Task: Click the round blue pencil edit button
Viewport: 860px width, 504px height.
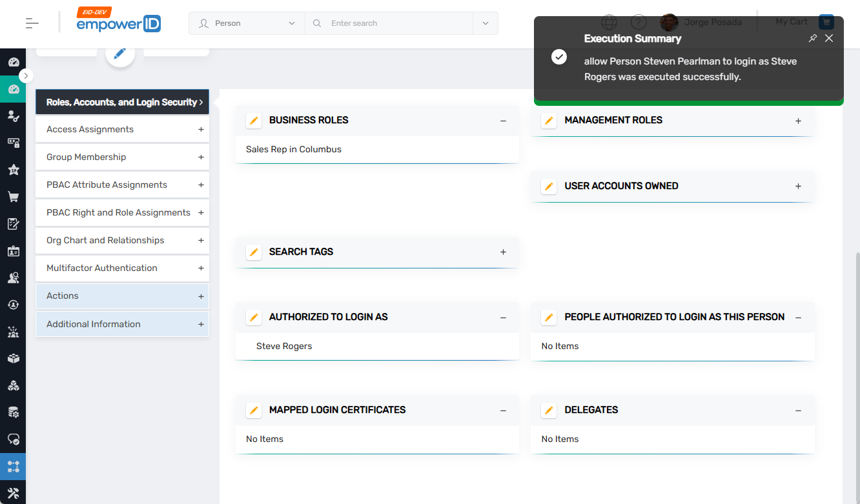Action: 119,54
